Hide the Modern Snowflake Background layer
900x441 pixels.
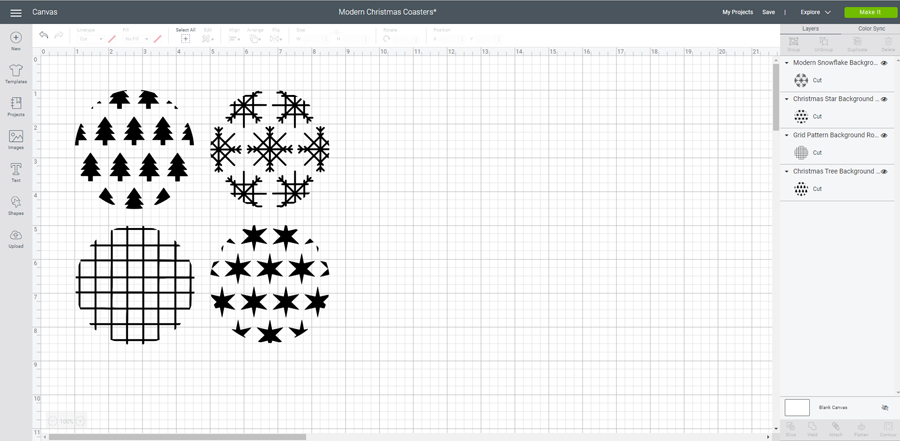(884, 63)
